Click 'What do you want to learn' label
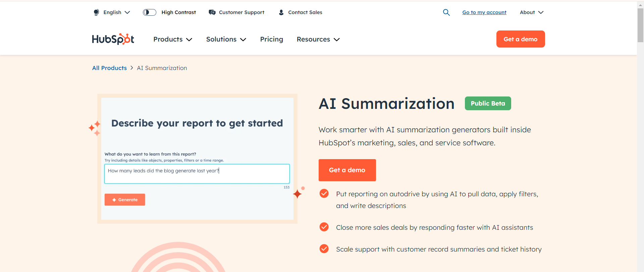The image size is (644, 272). coord(150,154)
